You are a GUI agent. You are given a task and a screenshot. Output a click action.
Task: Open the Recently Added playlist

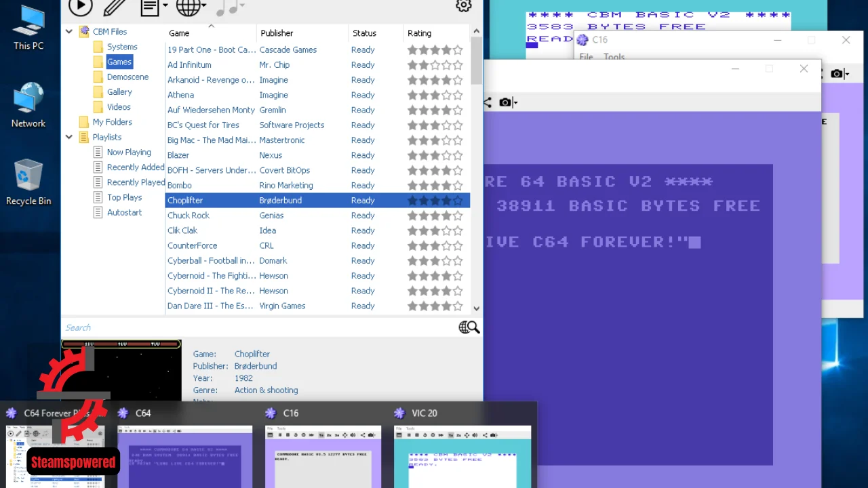click(136, 167)
